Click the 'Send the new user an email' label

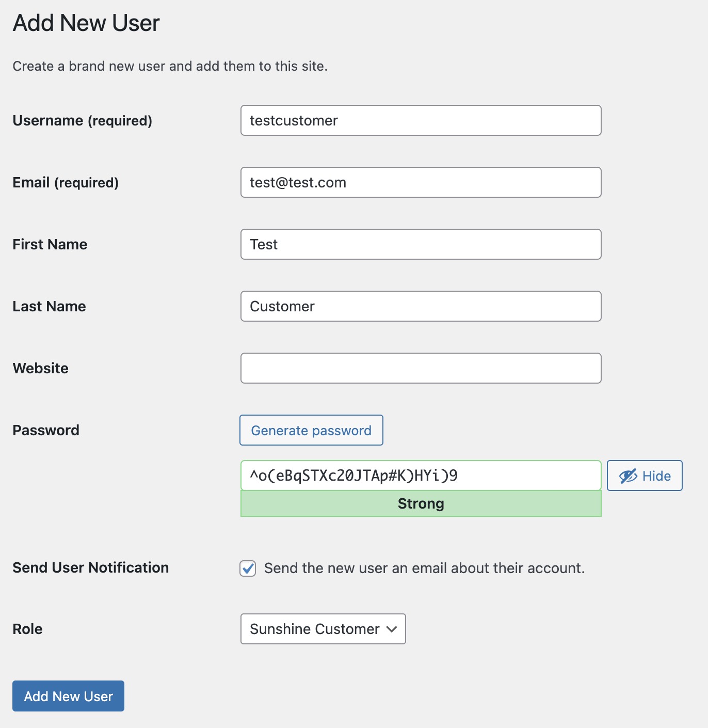click(425, 568)
